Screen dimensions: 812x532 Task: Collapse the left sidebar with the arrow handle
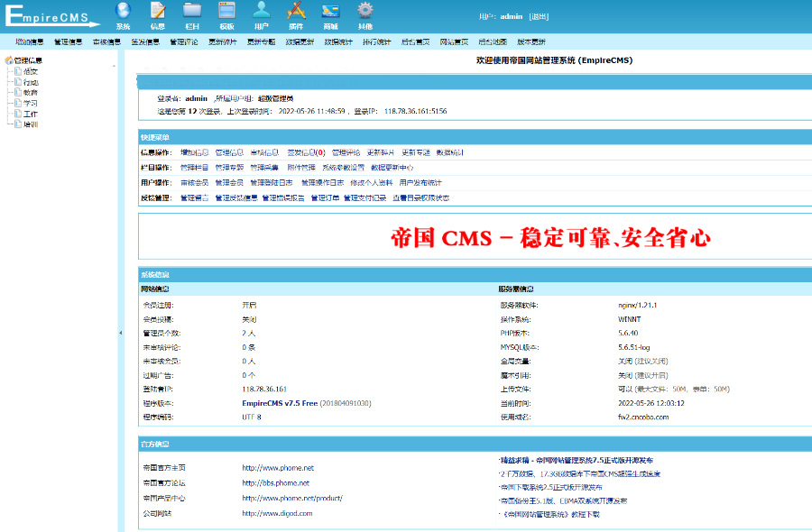click(121, 333)
